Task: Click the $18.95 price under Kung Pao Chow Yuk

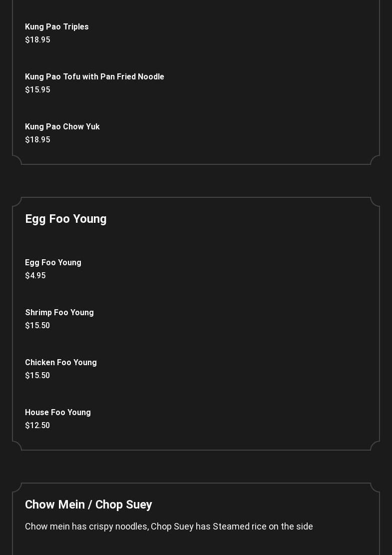Action: [37, 139]
